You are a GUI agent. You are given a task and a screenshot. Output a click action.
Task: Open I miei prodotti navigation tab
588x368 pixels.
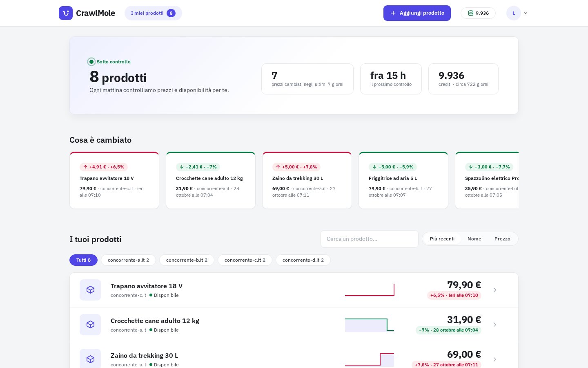(x=153, y=13)
